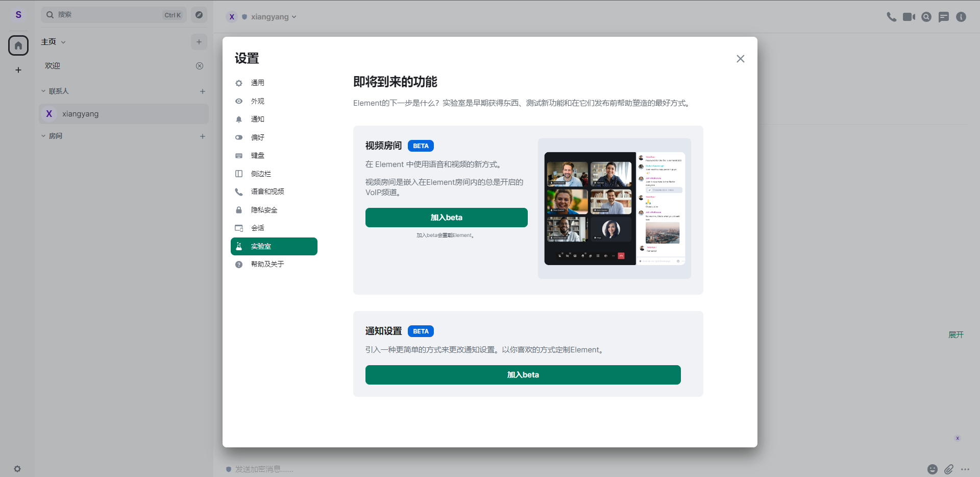Attach a file with the paperclip icon
980x477 pixels.
(949, 469)
